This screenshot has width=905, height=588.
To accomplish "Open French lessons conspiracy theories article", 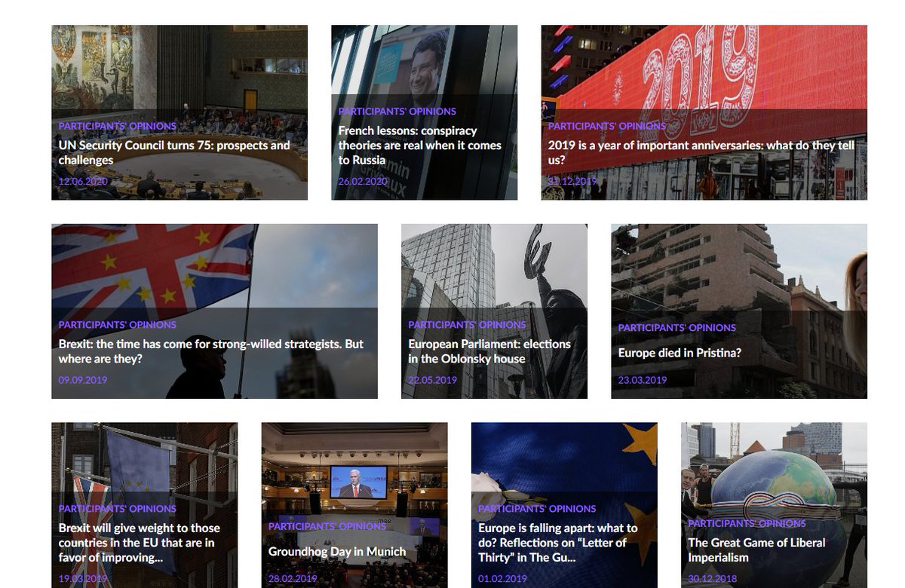I will click(420, 145).
